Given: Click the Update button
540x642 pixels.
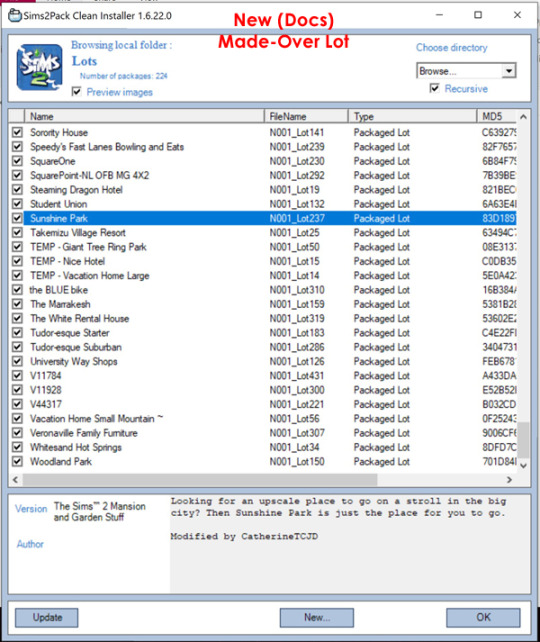Looking at the screenshot, I should coord(47,617).
